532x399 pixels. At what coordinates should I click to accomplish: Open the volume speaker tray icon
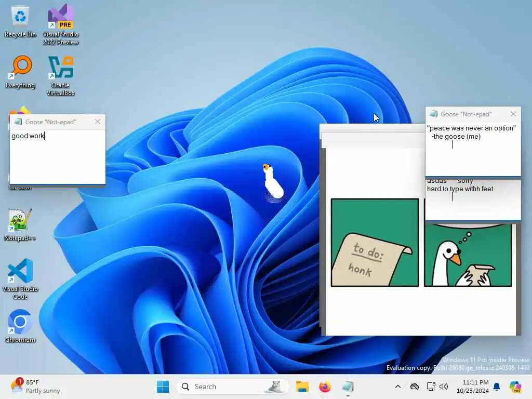(444, 387)
